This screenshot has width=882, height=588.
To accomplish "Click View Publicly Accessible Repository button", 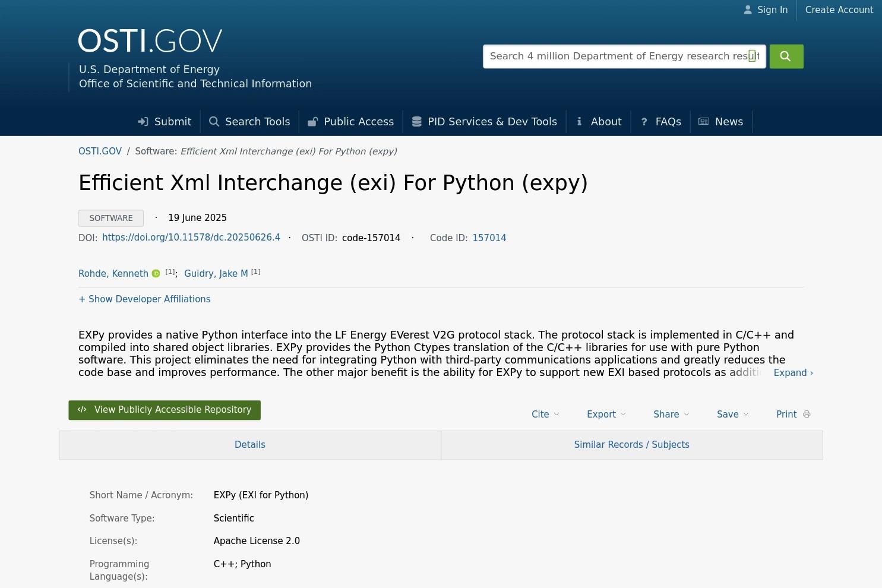I will (165, 410).
